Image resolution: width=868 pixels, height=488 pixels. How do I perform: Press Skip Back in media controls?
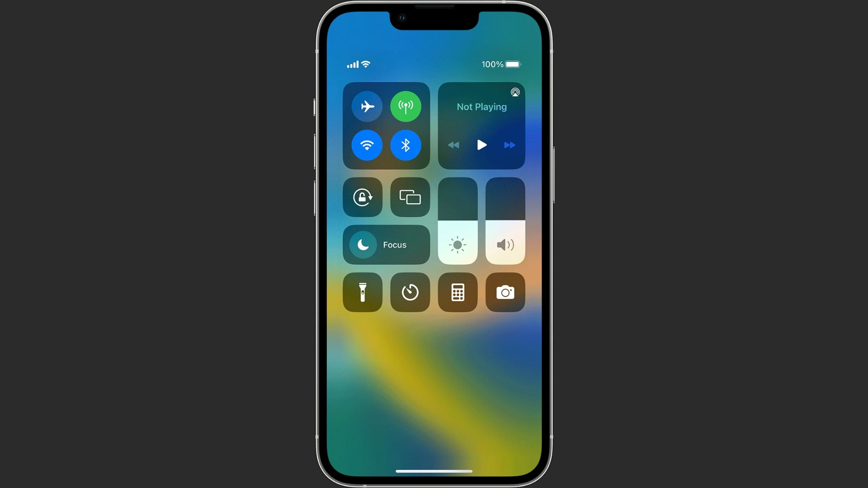(x=454, y=145)
